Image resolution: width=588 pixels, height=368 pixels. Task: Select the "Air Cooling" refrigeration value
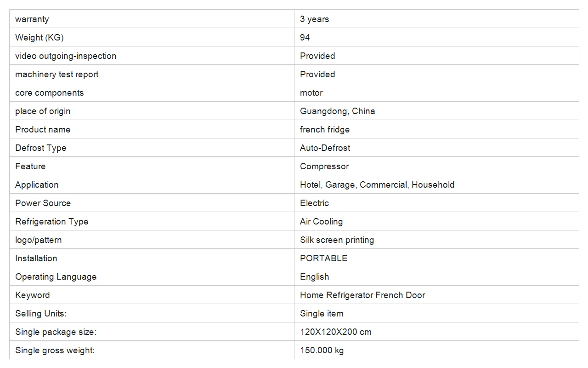point(321,221)
